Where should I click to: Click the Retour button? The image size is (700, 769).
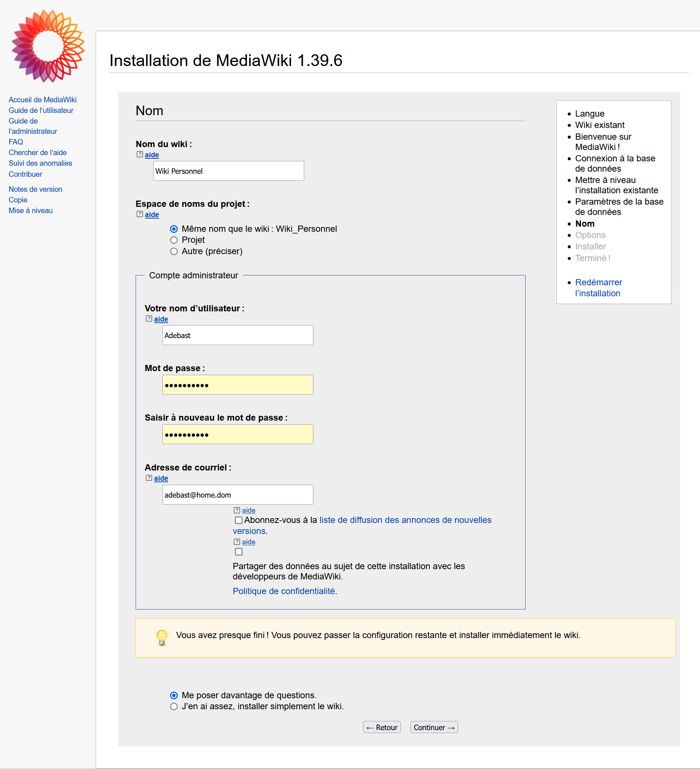coord(382,728)
